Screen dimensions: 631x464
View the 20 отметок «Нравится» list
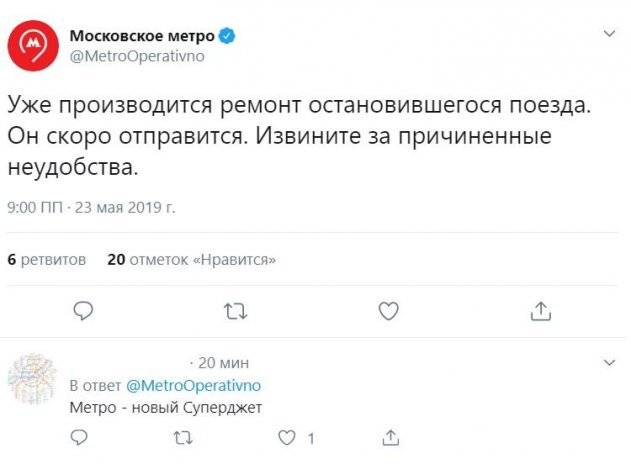[x=191, y=260]
